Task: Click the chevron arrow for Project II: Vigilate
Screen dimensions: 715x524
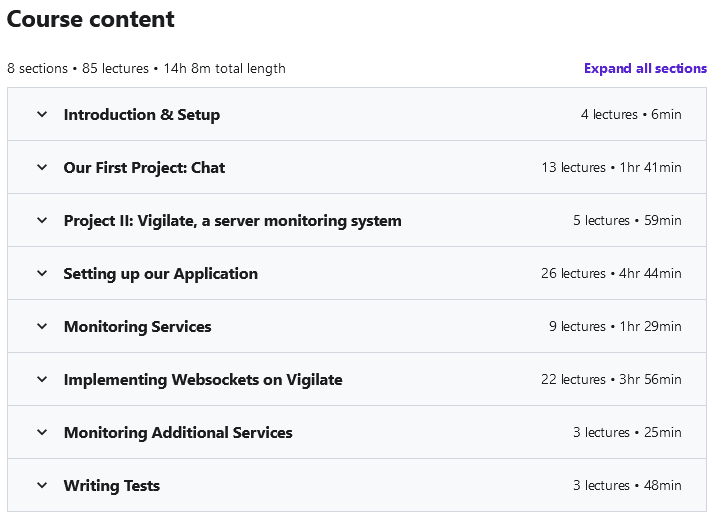Action: pos(42,221)
